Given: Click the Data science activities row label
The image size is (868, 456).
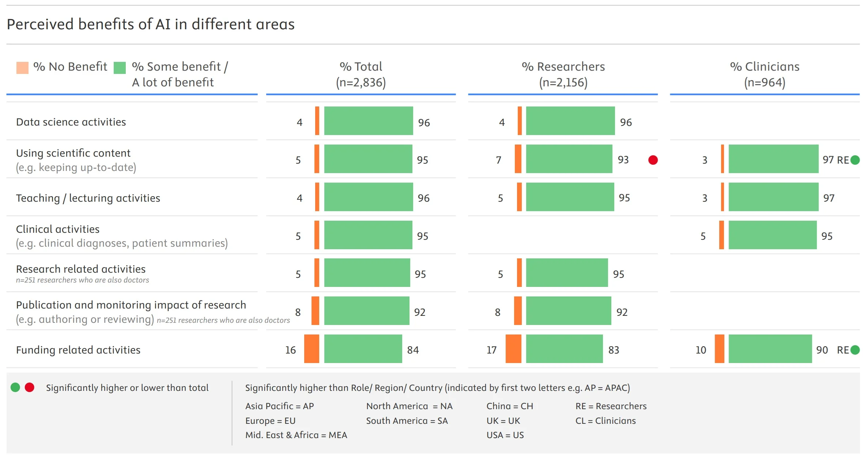Looking at the screenshot, I should [x=71, y=122].
